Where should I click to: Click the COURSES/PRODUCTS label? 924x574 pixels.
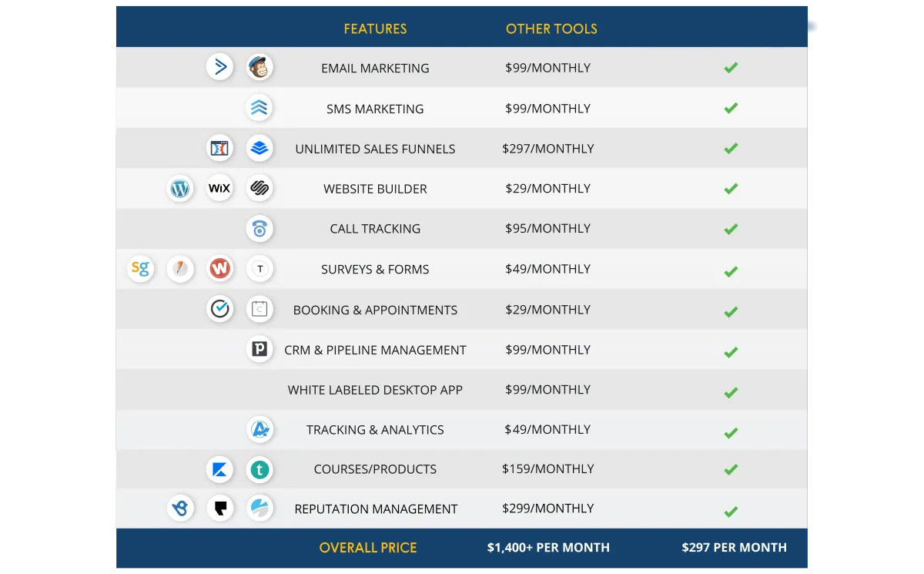pos(375,469)
